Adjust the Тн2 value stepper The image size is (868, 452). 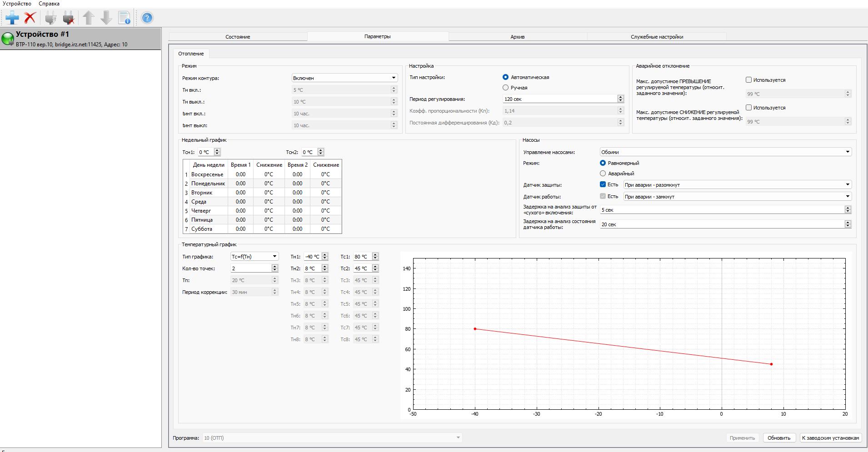click(324, 268)
